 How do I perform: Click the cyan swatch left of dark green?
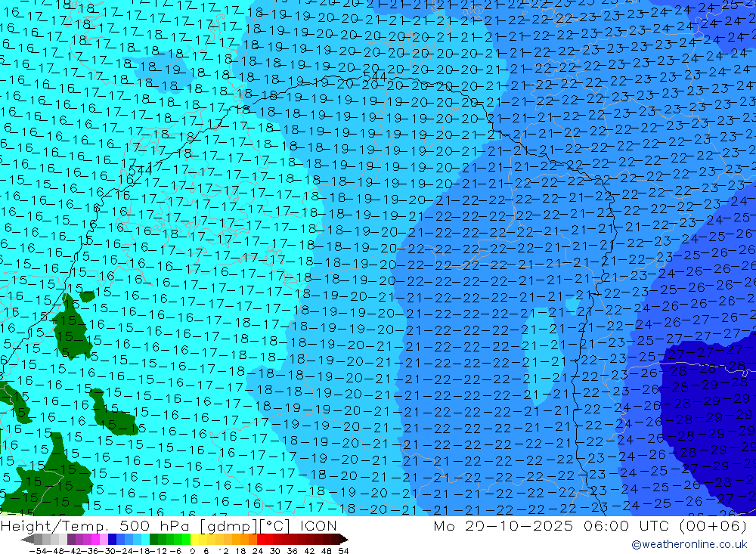145,539
